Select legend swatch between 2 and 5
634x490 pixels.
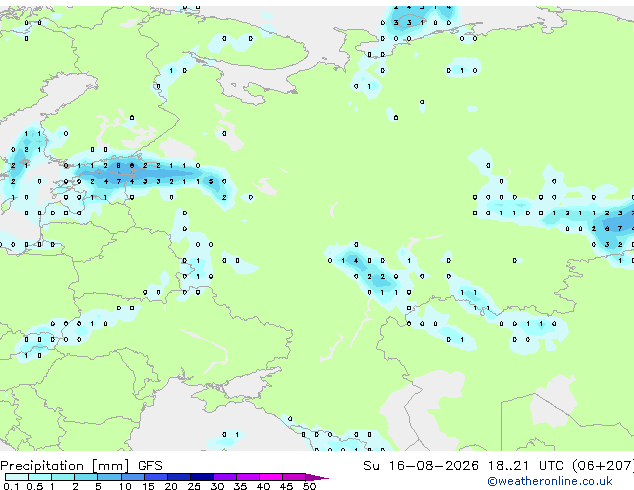point(86,477)
